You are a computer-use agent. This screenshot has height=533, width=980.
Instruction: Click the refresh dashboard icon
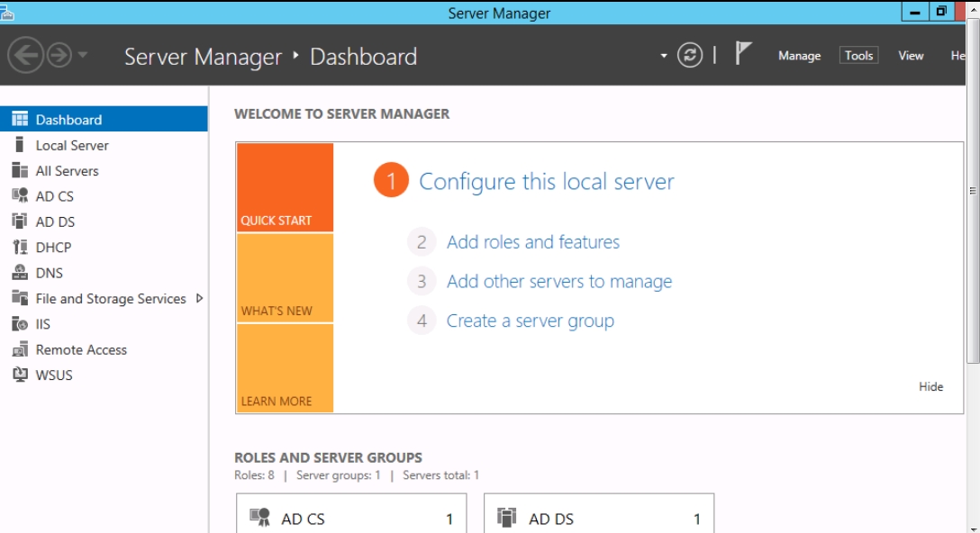690,56
